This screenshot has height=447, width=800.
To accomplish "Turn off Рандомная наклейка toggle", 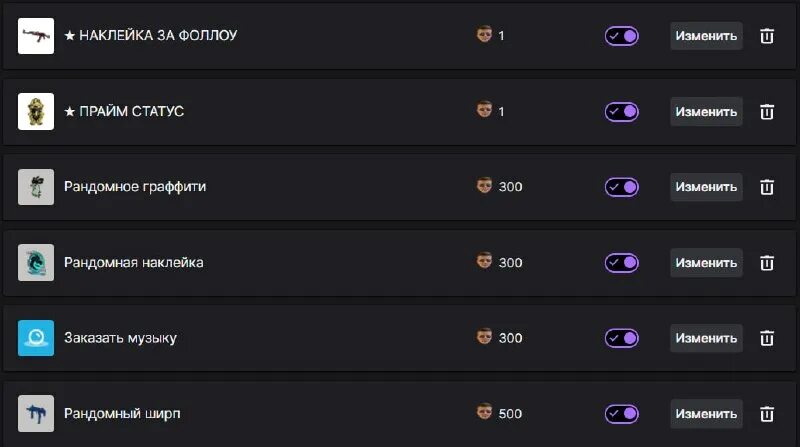I will click(621, 263).
